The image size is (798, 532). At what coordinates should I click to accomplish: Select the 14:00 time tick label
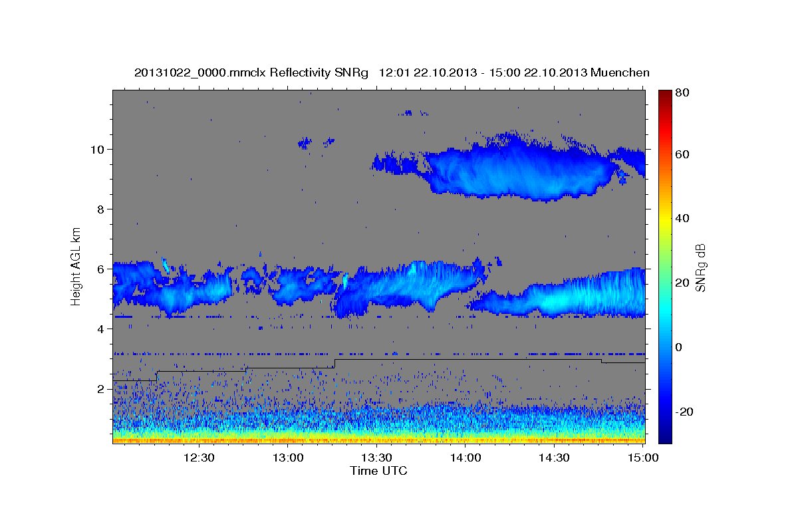[465, 458]
